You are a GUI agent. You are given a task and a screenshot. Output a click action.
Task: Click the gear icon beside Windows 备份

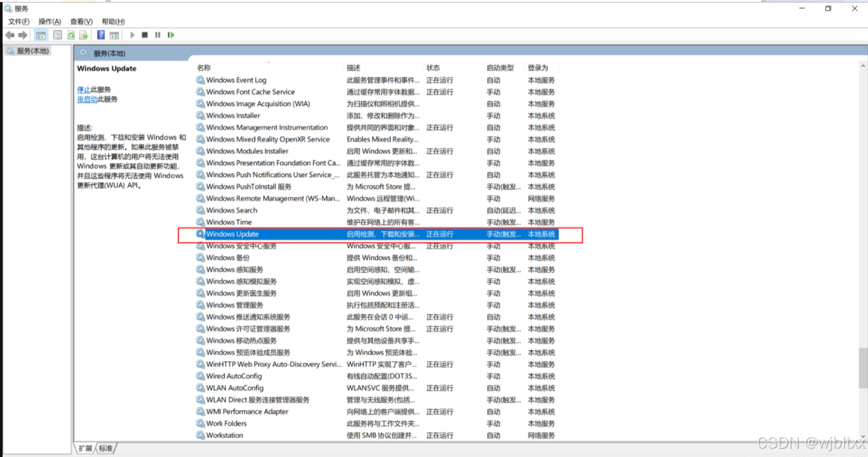pyautogui.click(x=201, y=257)
